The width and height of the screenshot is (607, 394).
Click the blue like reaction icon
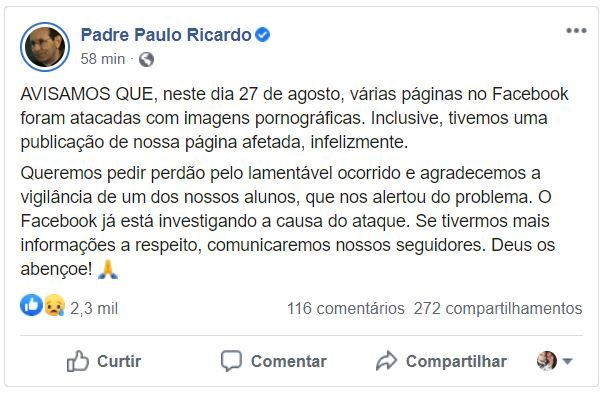click(x=31, y=305)
